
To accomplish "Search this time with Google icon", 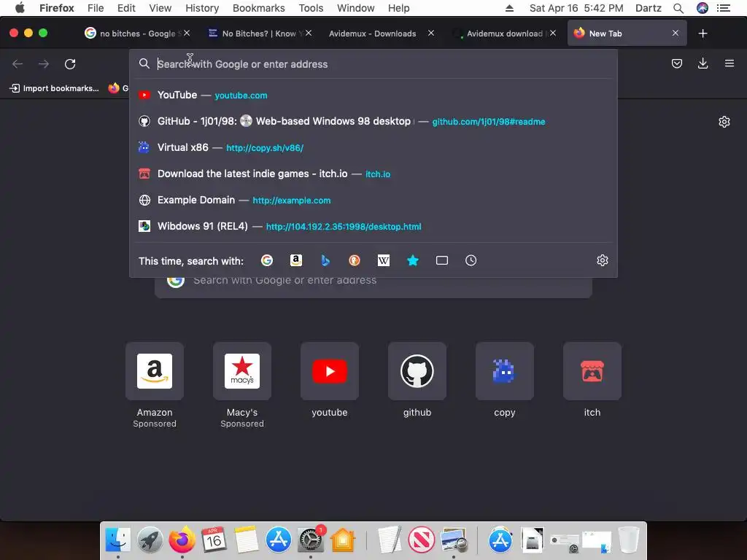I will coord(267,260).
